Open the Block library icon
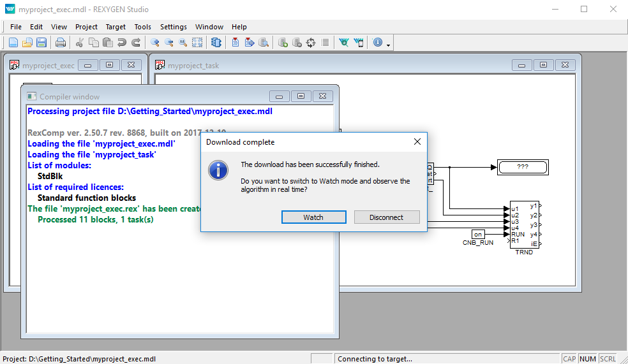The height and width of the screenshot is (364, 628). [x=216, y=43]
